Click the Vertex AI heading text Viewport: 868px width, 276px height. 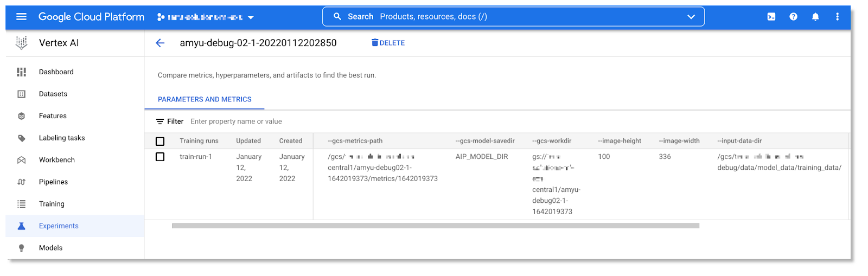(x=59, y=43)
